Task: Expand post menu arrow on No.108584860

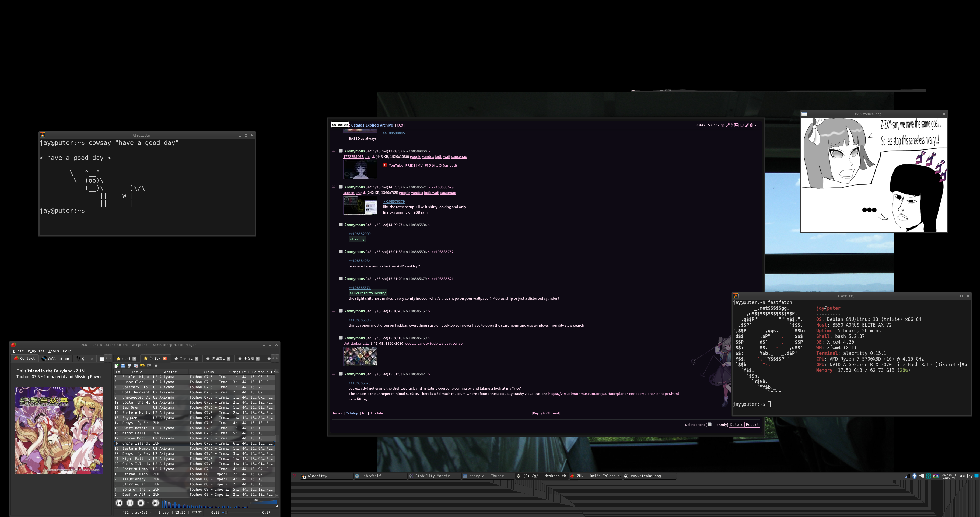Action: (x=429, y=151)
